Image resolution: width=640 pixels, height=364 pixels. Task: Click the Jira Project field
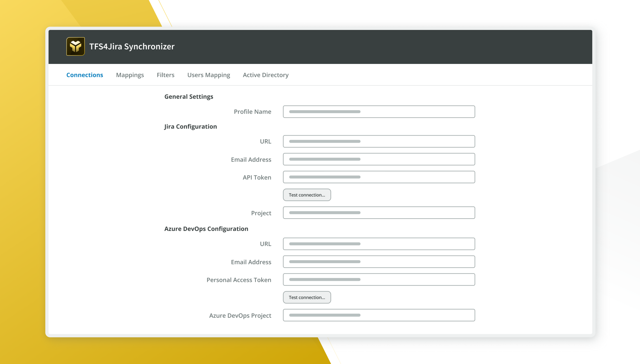[379, 213]
